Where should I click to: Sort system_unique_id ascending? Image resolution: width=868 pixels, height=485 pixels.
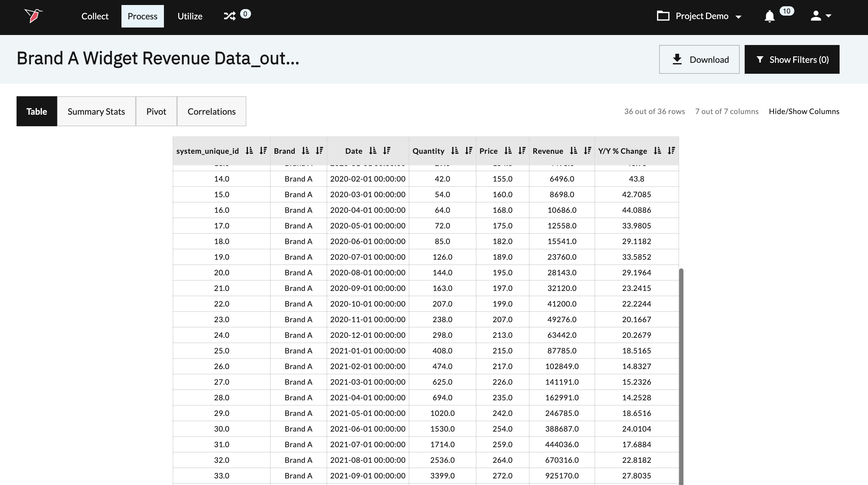click(249, 151)
